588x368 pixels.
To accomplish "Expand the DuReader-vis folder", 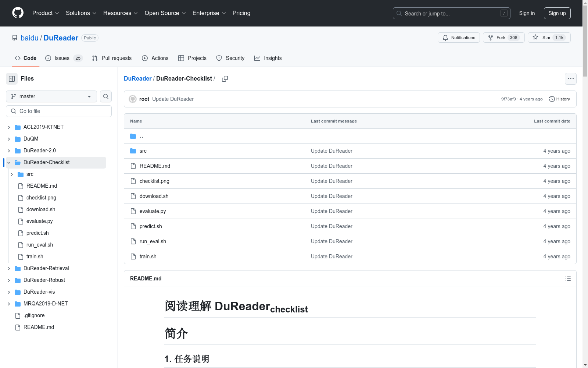I will click(x=9, y=292).
